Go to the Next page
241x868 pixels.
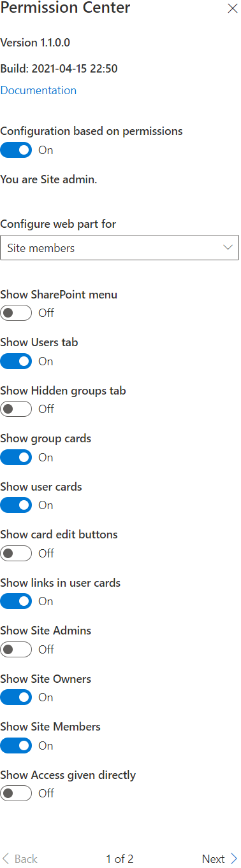220,859
